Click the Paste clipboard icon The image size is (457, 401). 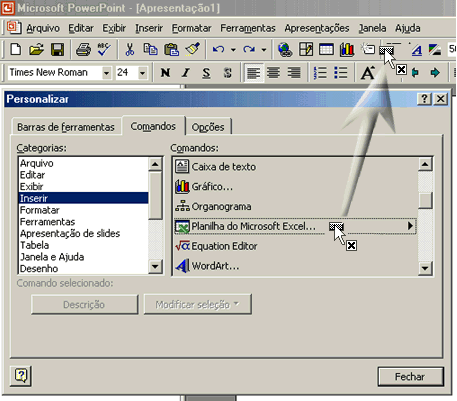click(x=171, y=50)
